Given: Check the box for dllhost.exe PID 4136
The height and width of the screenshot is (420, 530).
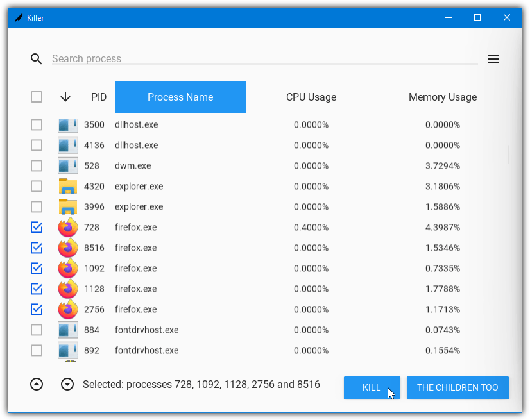Looking at the screenshot, I should click(x=37, y=146).
